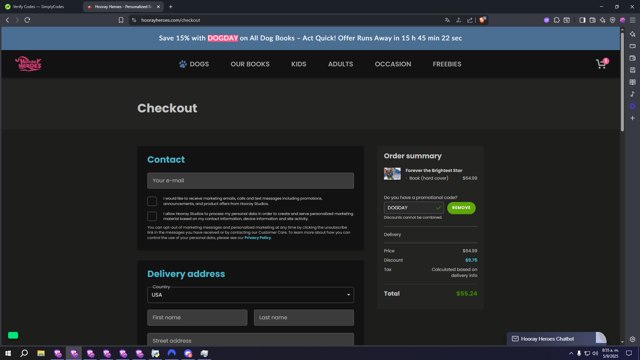Add a sidebar item with plus icon

click(632, 118)
